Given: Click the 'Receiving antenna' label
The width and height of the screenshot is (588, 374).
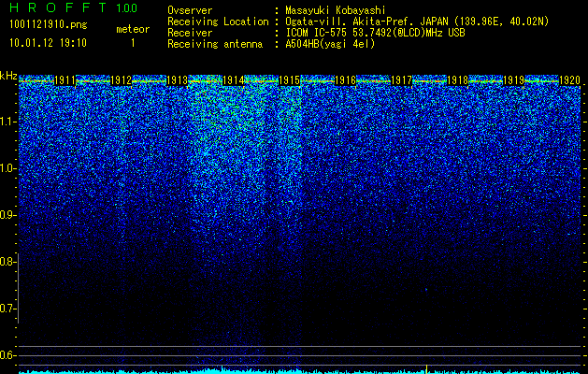Looking at the screenshot, I should click(x=215, y=44).
